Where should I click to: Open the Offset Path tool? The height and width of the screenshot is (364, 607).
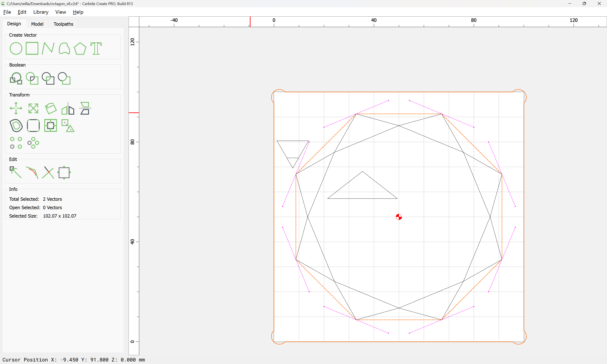[x=16, y=125]
